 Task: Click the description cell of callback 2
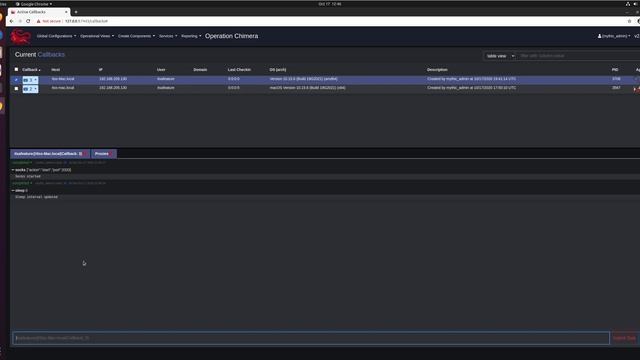pos(471,88)
